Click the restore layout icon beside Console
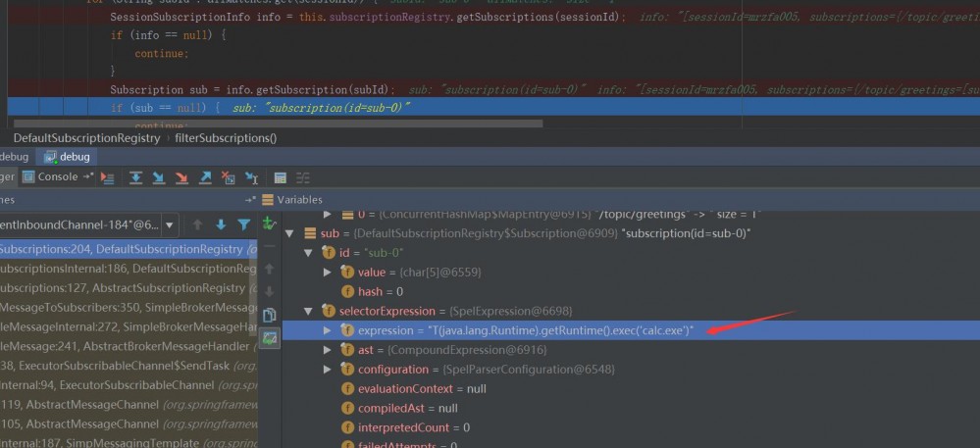Viewport: 980px width, 448px height. click(88, 177)
